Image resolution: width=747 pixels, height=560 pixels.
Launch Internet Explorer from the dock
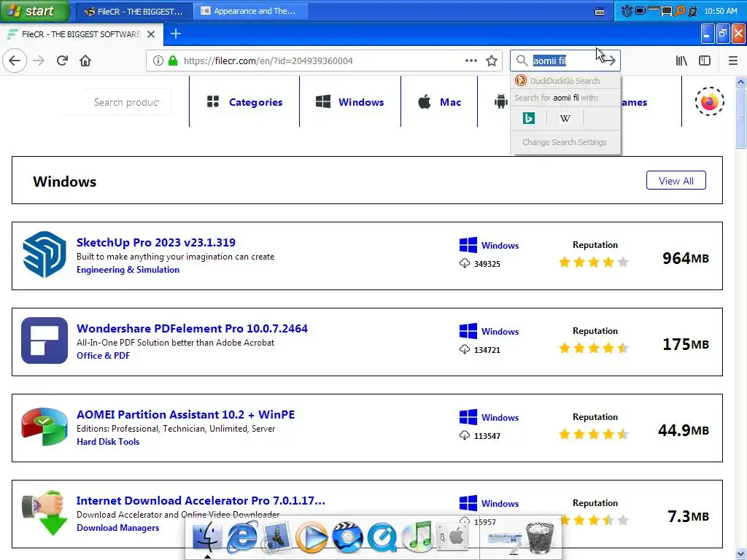tap(242, 537)
